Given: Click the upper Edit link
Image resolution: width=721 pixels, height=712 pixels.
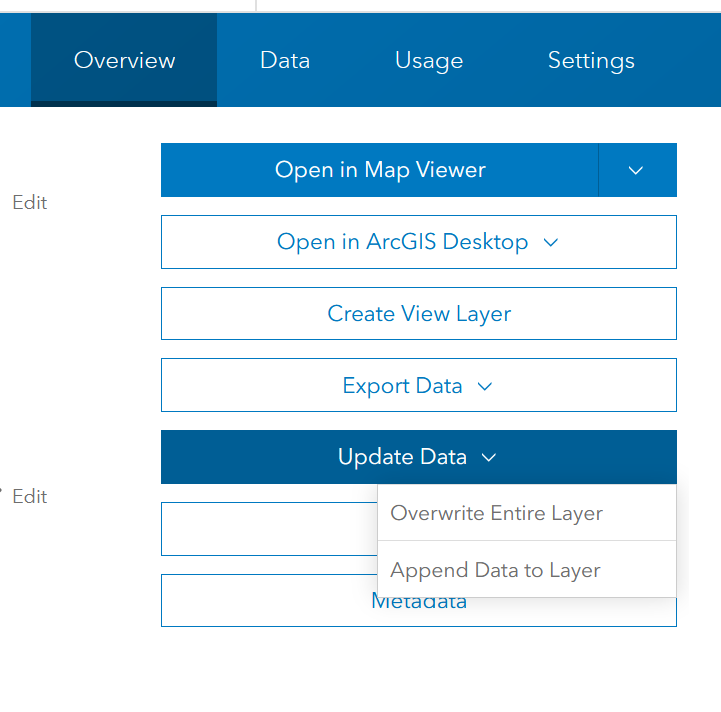Looking at the screenshot, I should pyautogui.click(x=30, y=202).
